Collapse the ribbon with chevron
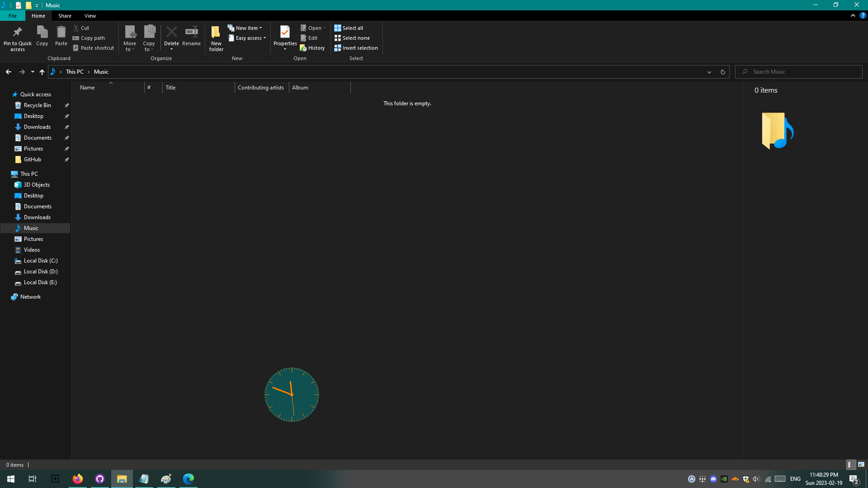Viewport: 868px width, 488px height. 853,15
